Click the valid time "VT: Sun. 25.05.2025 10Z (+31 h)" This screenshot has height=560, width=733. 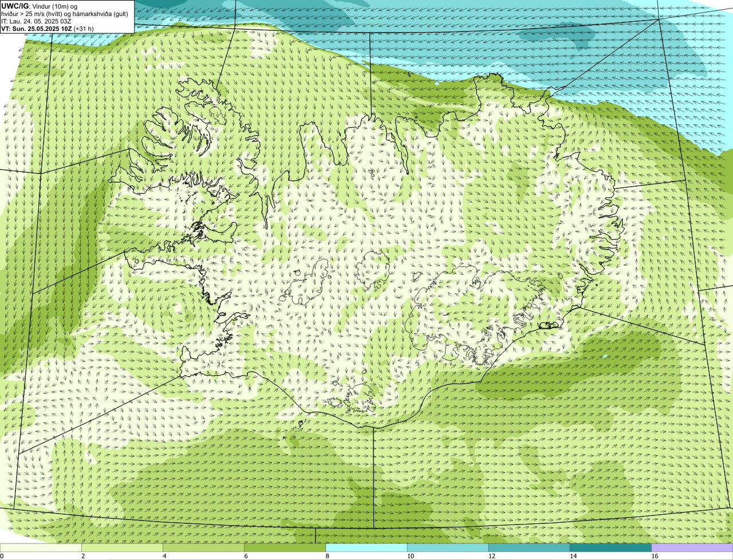(48, 28)
